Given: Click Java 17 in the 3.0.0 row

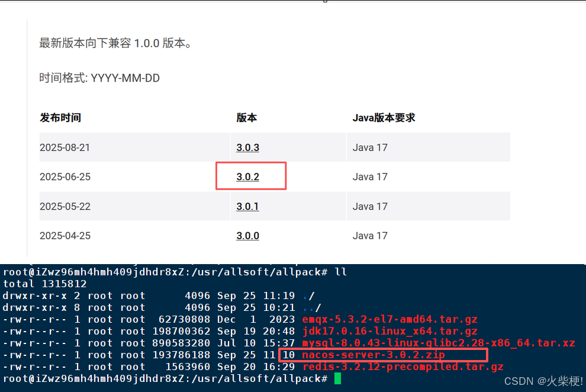Looking at the screenshot, I should click(x=370, y=236).
